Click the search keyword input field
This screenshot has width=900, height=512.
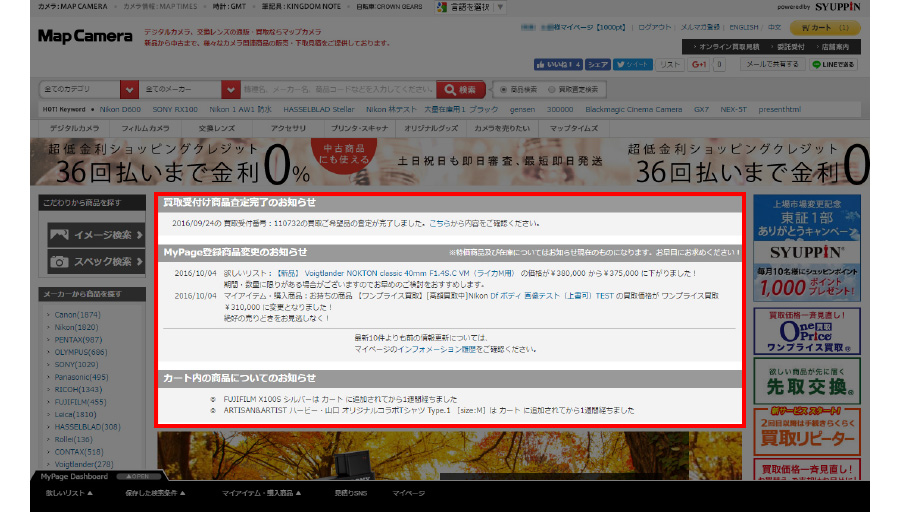coord(338,90)
